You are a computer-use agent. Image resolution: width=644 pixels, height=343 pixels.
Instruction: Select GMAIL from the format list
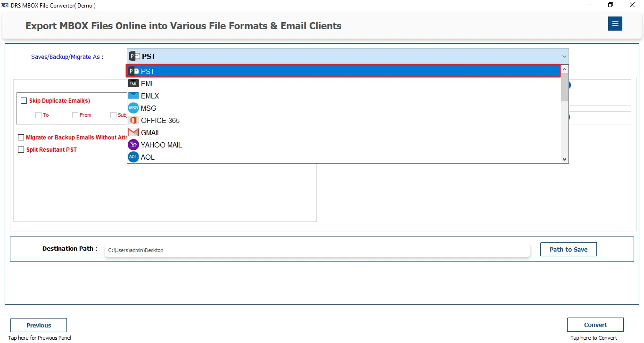[344, 132]
